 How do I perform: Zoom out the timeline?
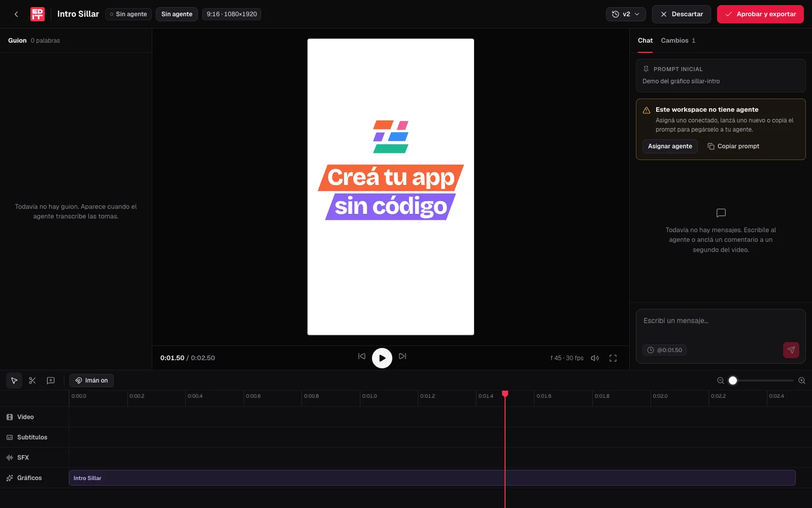721,380
